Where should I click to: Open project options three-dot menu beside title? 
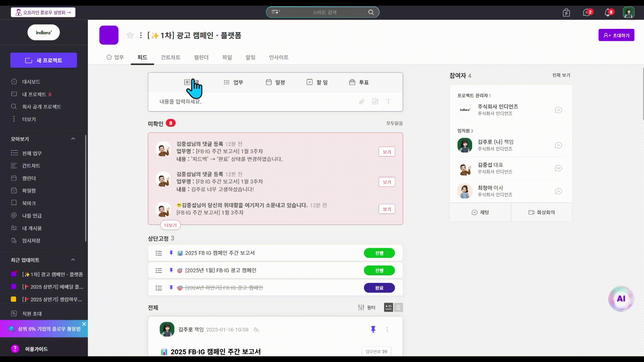pyautogui.click(x=141, y=35)
